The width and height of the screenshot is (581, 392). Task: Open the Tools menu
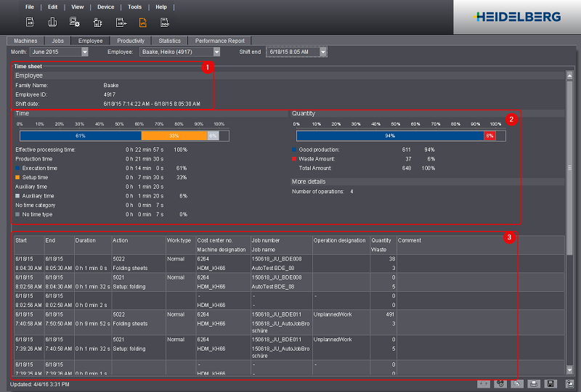[x=134, y=7]
